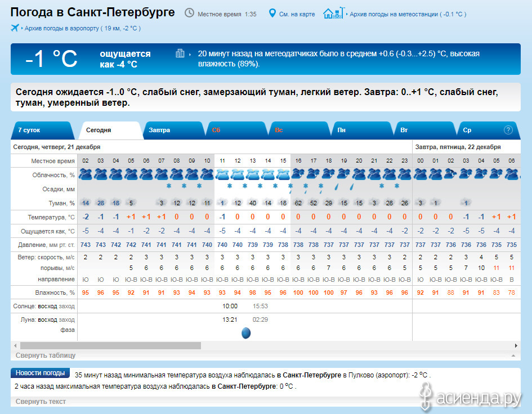Click the gust value 10 tomorrow
Viewport: 532px width, 414px height.
point(481,268)
